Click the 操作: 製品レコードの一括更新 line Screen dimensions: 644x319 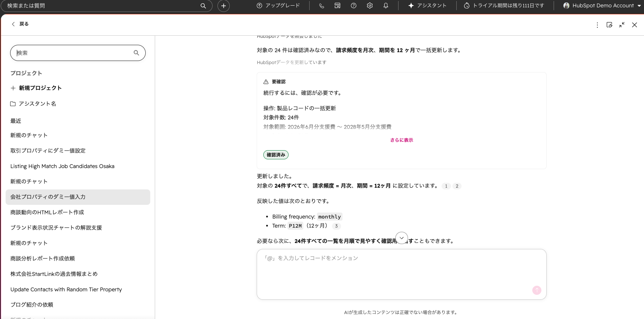pos(300,109)
